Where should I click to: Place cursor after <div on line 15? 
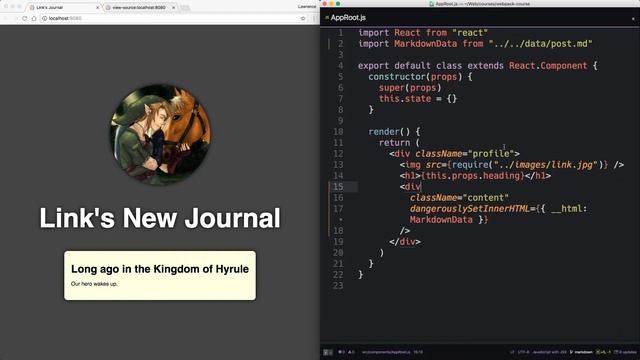[x=421, y=187]
